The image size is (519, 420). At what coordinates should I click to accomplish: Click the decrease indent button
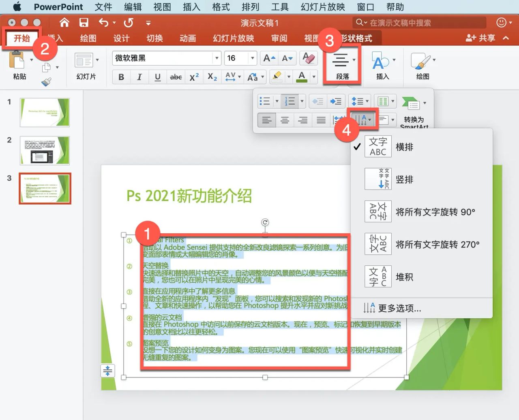[318, 101]
